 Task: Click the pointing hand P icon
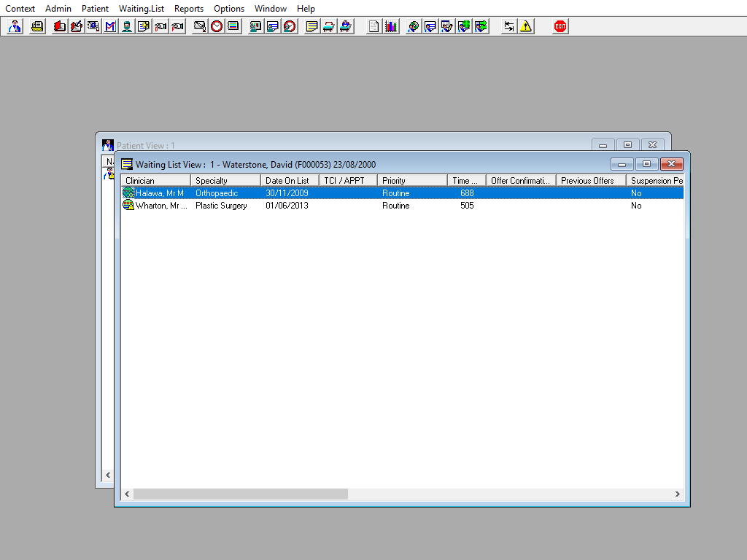tap(177, 26)
